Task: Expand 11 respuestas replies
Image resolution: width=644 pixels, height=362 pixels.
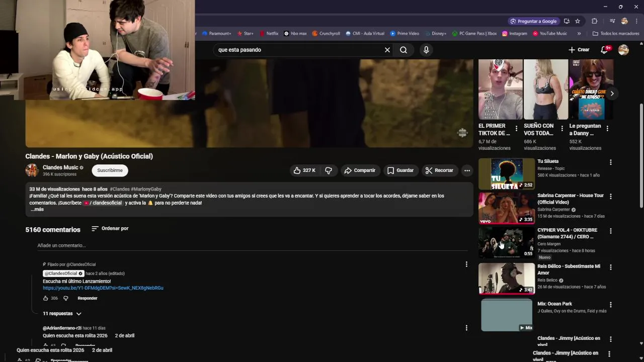Action: click(x=62, y=314)
